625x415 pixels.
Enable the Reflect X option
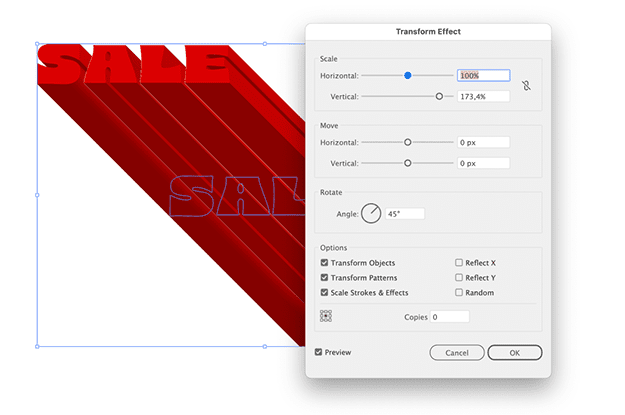pyautogui.click(x=459, y=262)
